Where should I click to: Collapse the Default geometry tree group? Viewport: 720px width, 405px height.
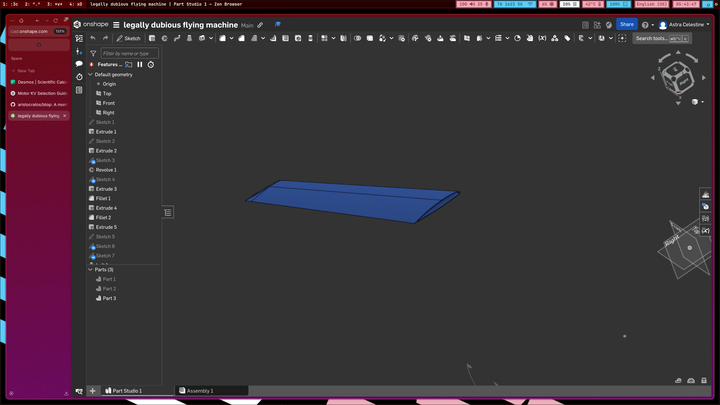point(90,74)
